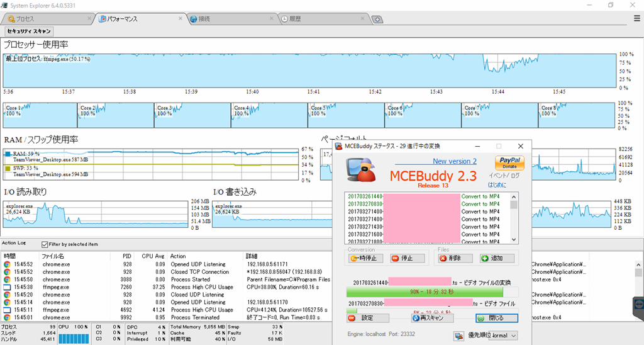Sort Action Log by PID column
This screenshot has width=644, height=345.
pyautogui.click(x=127, y=256)
